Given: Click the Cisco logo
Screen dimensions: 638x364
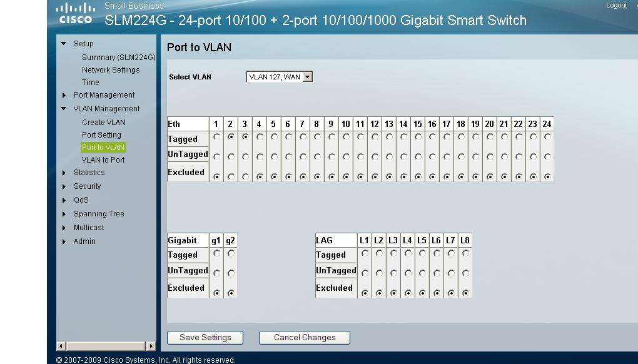Looking at the screenshot, I should [x=76, y=14].
